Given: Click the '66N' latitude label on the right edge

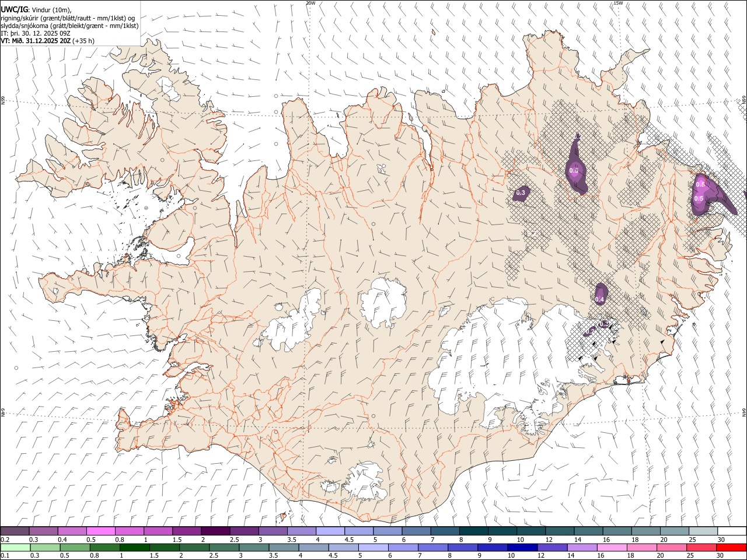Looking at the screenshot, I should tap(744, 101).
